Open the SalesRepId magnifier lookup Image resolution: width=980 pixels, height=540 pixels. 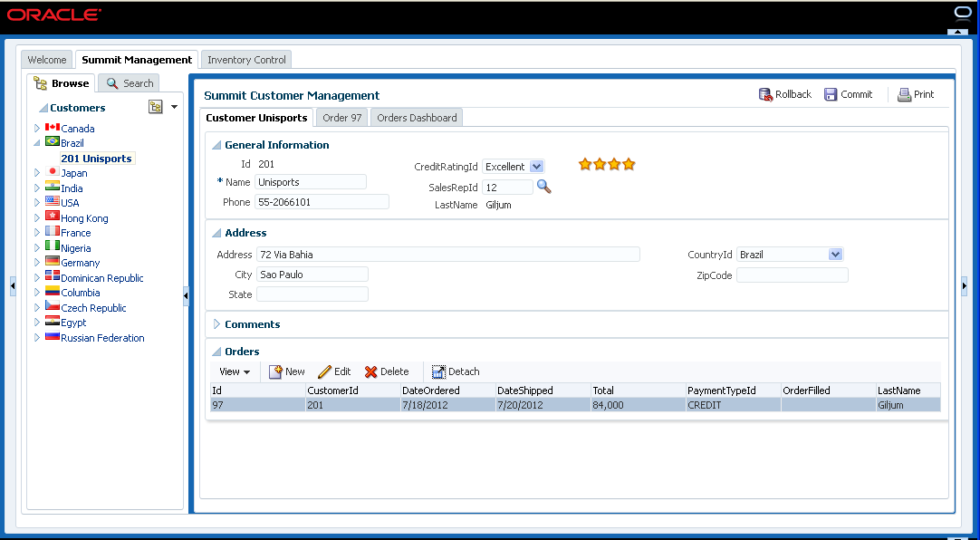[x=543, y=187]
